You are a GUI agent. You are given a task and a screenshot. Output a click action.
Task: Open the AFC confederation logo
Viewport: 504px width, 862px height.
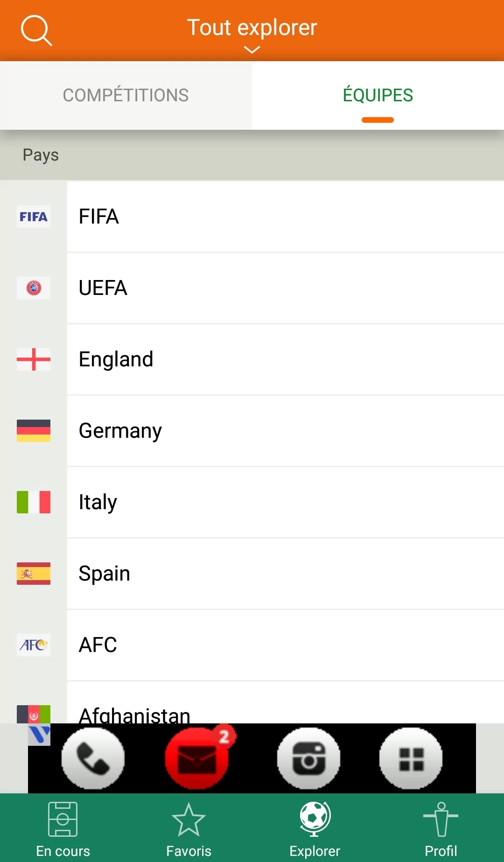[34, 645]
